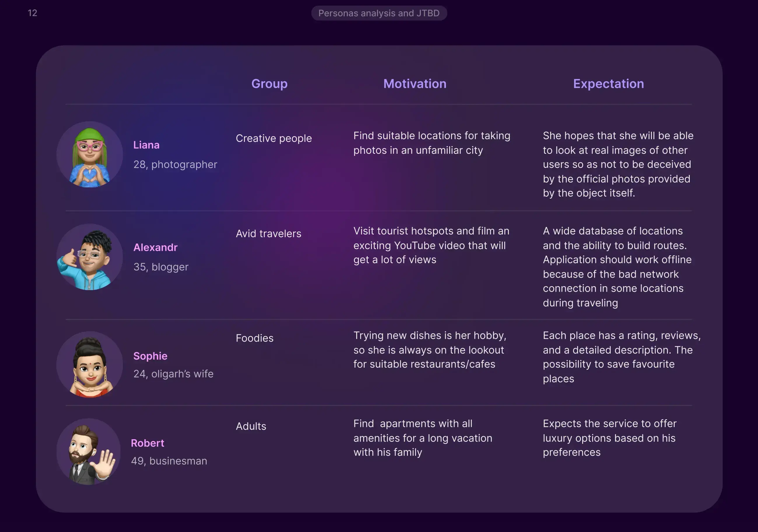Screen dimensions: 758x532
Task: Click Alexandr's avatar with glasses
Action: click(x=90, y=257)
